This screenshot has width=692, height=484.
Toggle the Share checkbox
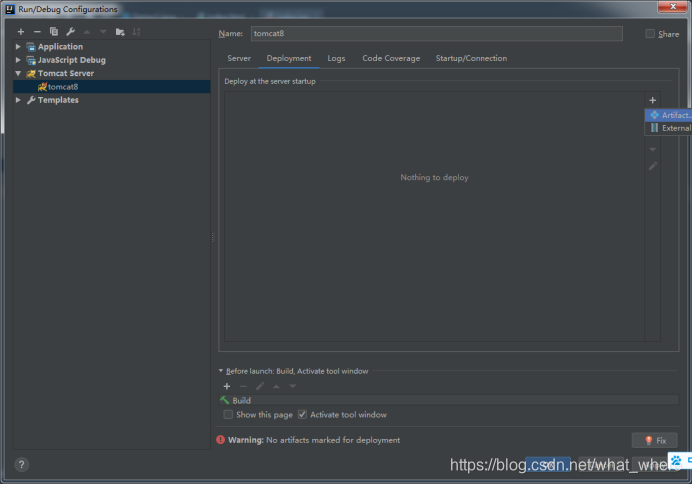pyautogui.click(x=650, y=34)
